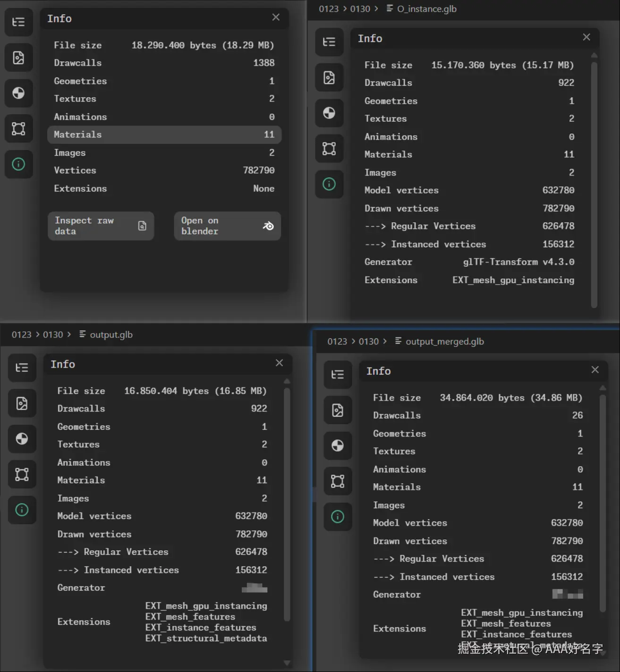Image resolution: width=620 pixels, height=672 pixels.
Task: Click the 0130 breadcrumb above output.glb
Action: tap(53, 335)
